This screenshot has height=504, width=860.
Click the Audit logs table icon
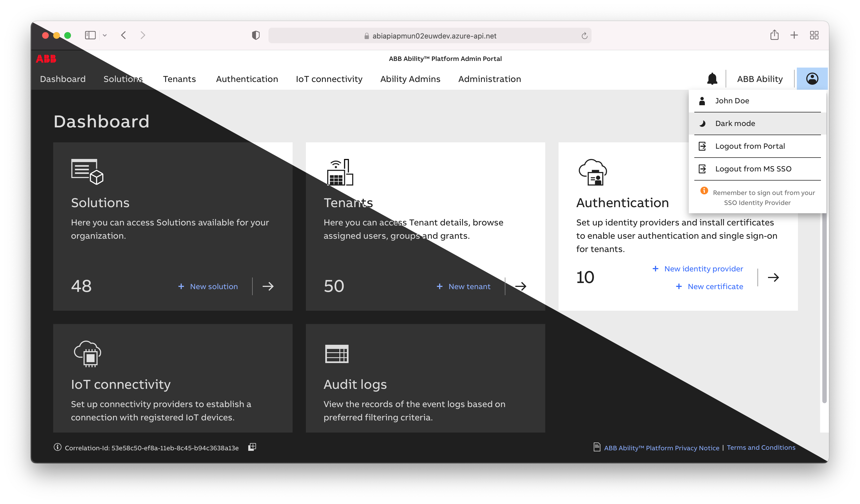337,354
